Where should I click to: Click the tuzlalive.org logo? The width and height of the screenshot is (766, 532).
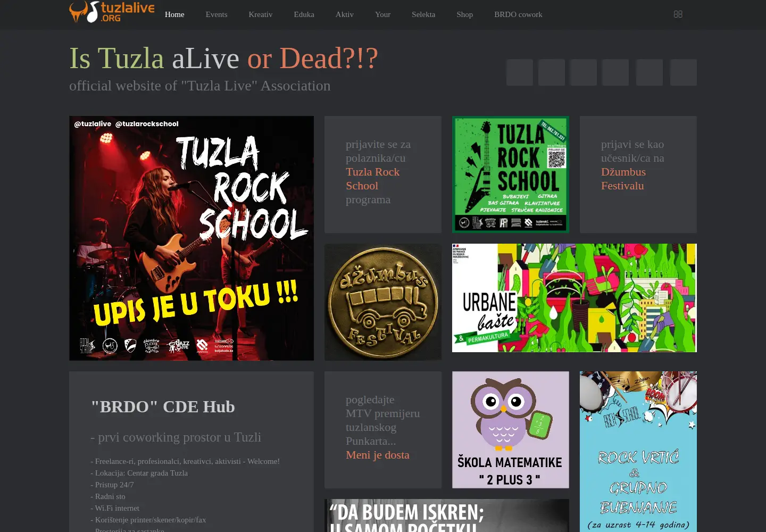point(112,12)
